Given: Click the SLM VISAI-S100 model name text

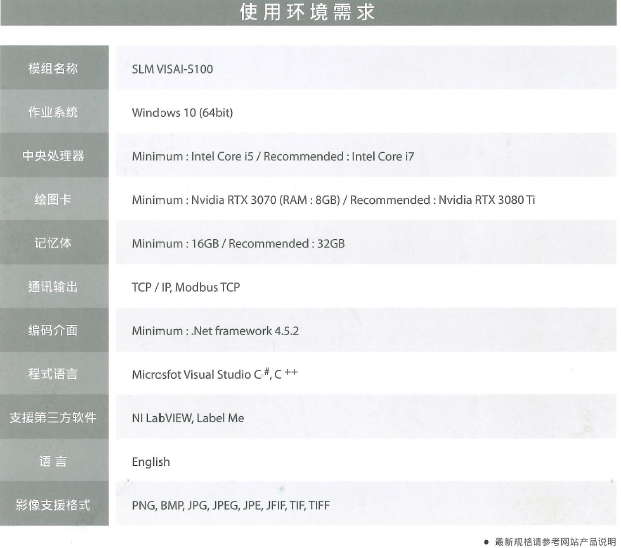Looking at the screenshot, I should 172,69.
